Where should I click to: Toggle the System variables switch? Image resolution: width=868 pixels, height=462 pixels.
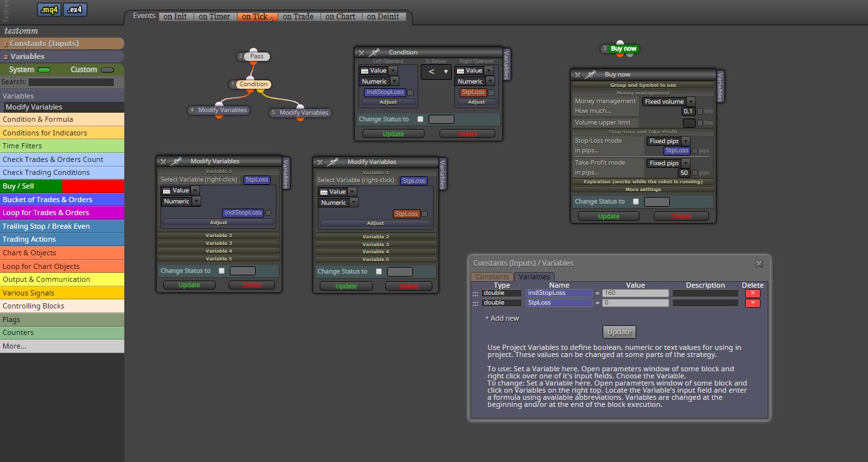[44, 70]
